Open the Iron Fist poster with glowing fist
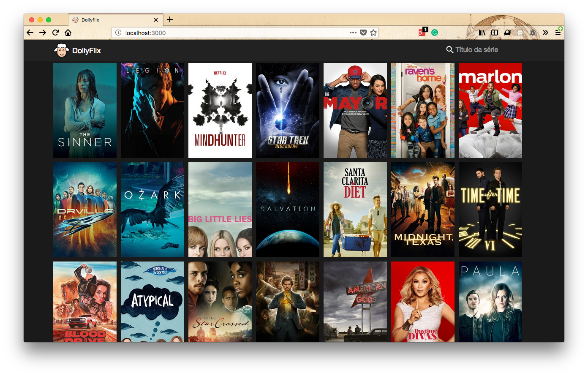588x376 pixels. tap(288, 302)
